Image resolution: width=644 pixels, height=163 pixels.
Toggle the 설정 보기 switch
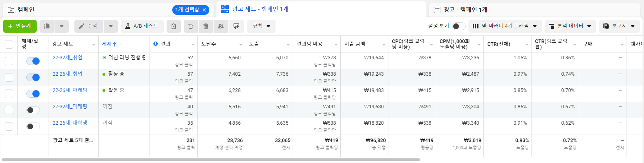[x=459, y=26]
